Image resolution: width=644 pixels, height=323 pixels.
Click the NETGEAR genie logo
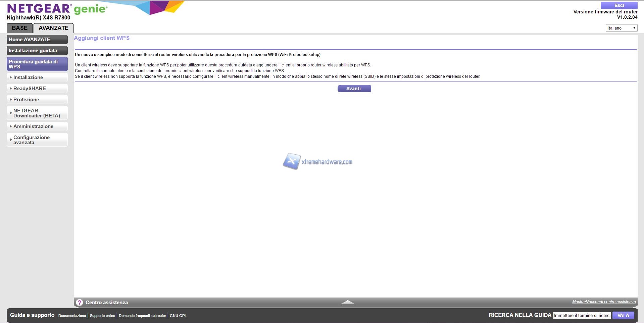click(x=57, y=9)
